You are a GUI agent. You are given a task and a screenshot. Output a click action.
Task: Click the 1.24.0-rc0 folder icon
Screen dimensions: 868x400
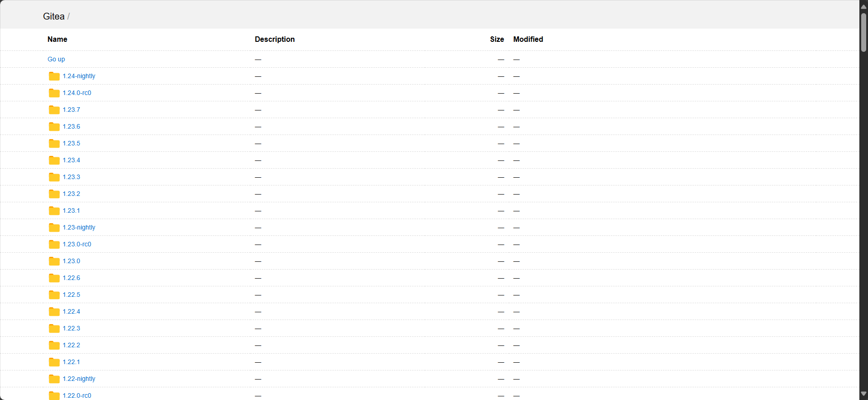54,93
